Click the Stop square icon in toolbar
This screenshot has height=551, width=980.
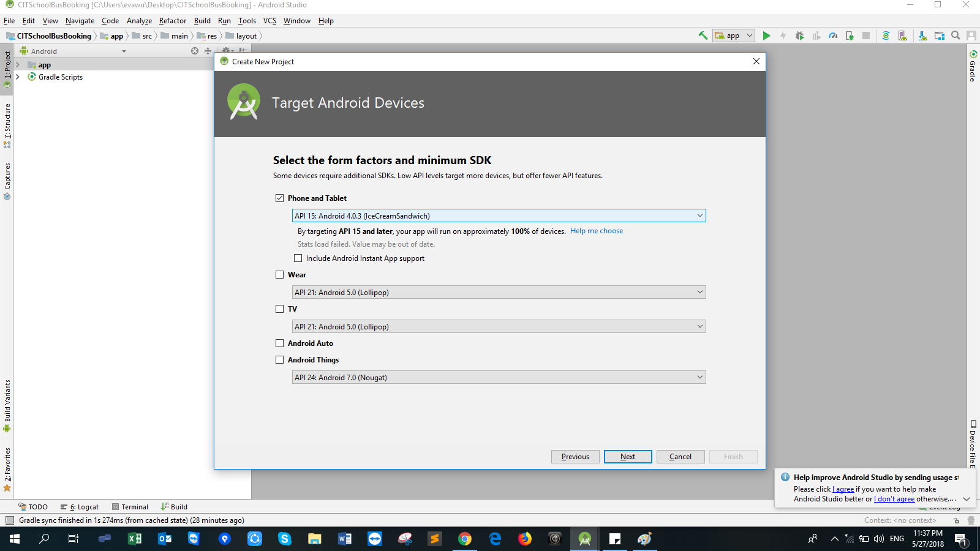pyautogui.click(x=866, y=36)
